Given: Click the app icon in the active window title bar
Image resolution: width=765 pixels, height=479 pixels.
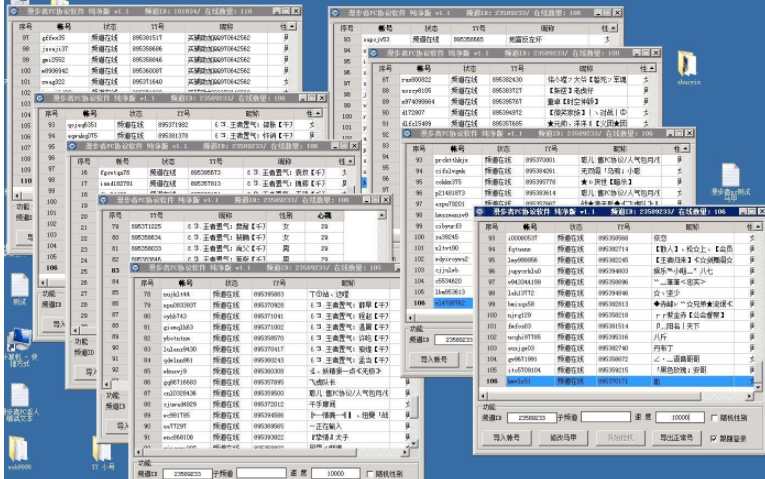Looking at the screenshot, I should coord(480,212).
